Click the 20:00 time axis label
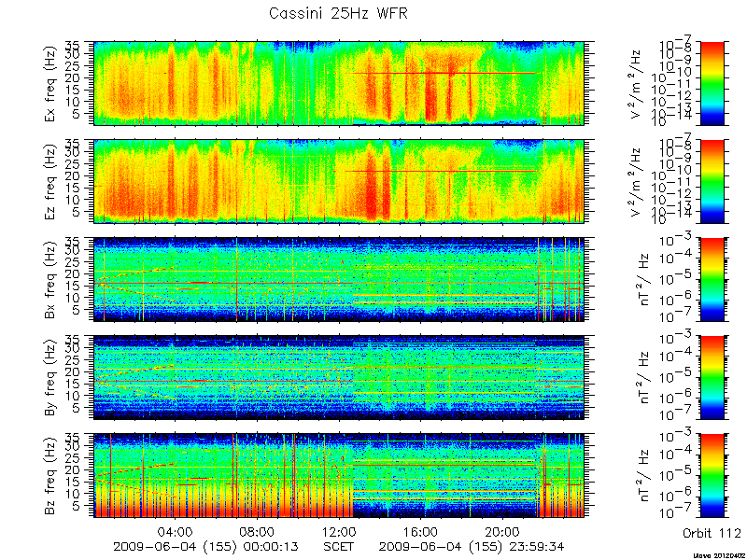The width and height of the screenshot is (747, 560). (503, 531)
